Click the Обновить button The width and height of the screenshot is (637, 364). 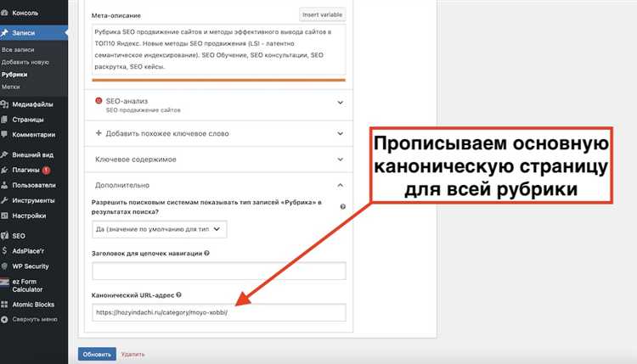(97, 355)
